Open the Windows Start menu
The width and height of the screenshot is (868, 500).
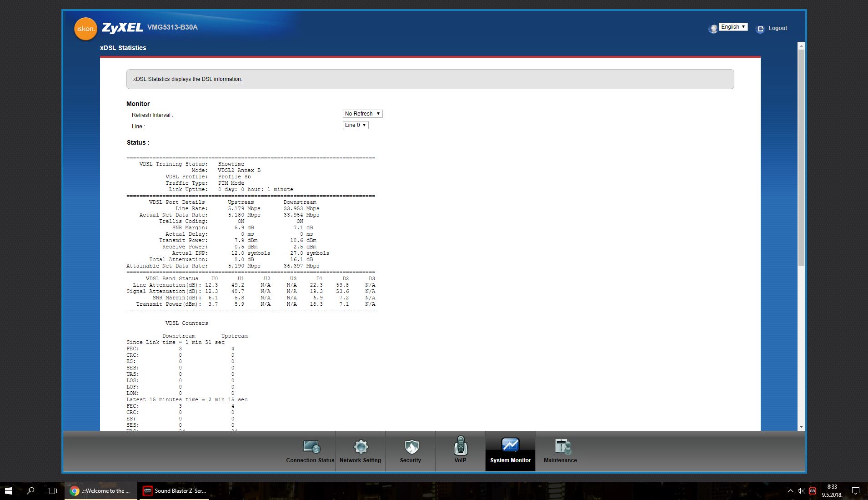tap(8, 491)
